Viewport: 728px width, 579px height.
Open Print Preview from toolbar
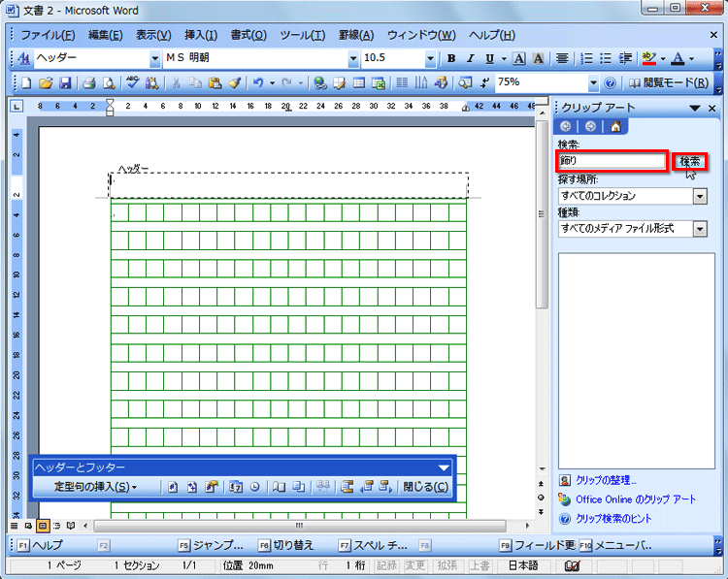point(109,83)
